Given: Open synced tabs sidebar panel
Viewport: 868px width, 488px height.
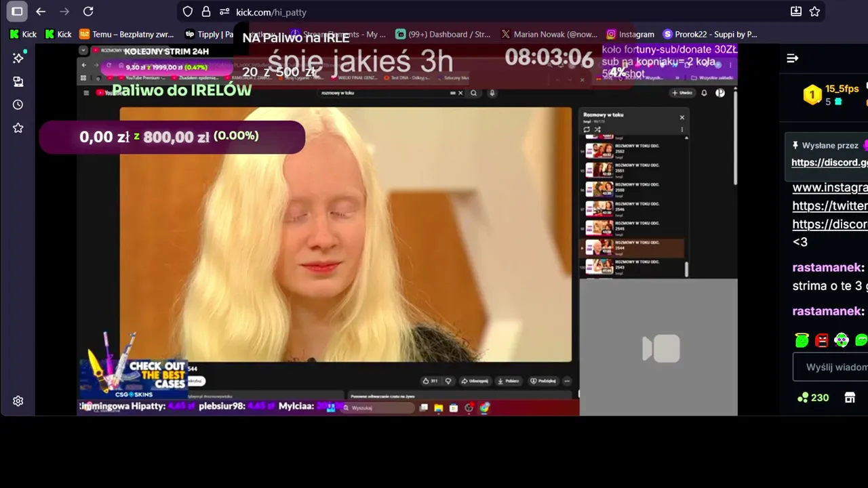Looking at the screenshot, I should point(18,81).
